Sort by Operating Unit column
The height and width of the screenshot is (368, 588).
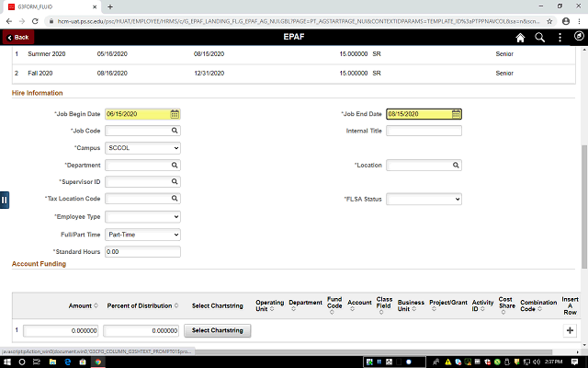pos(269,305)
